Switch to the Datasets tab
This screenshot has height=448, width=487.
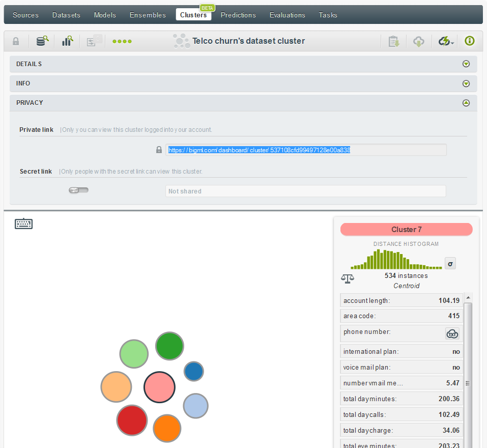coord(66,15)
